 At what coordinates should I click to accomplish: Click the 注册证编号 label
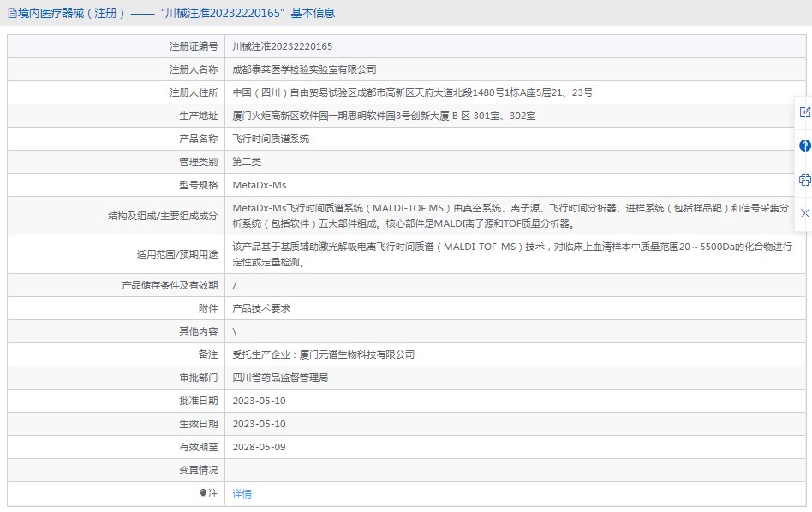pos(194,46)
